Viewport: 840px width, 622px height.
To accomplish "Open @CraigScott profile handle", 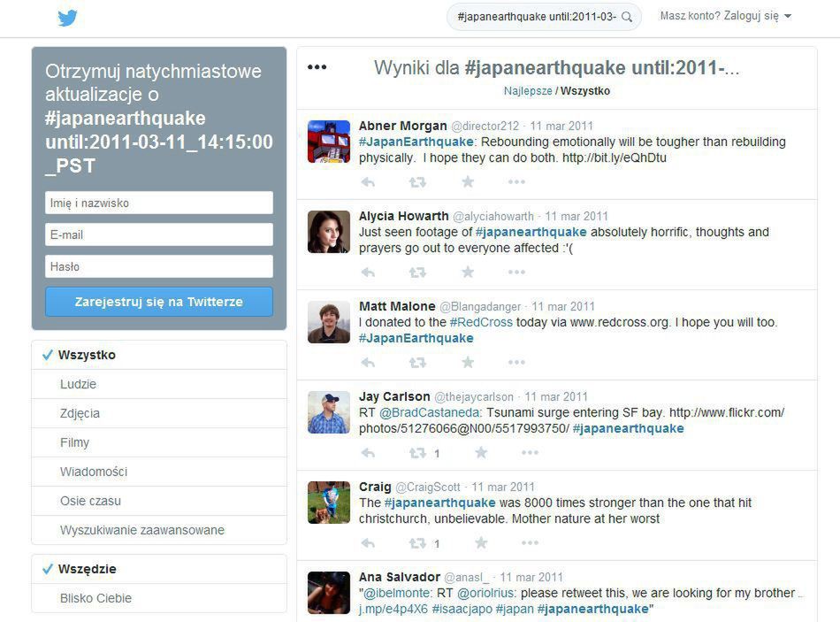I will pyautogui.click(x=428, y=487).
